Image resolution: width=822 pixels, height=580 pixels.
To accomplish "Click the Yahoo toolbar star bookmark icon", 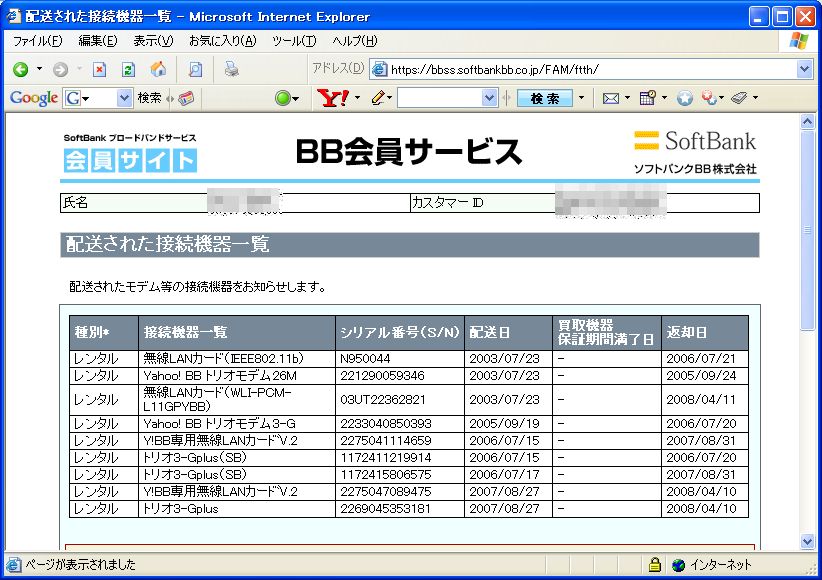I will click(x=684, y=98).
